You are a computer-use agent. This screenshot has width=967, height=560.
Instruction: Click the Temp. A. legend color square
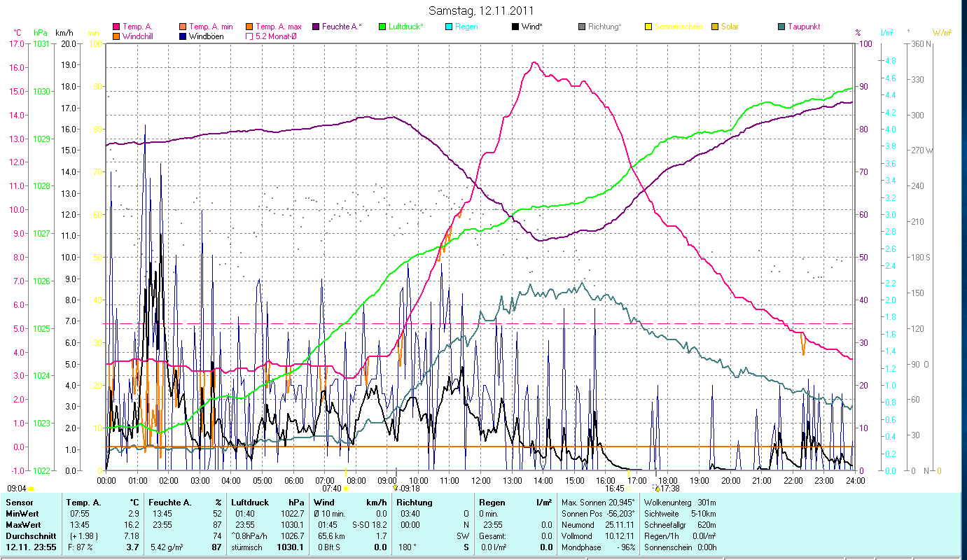[116, 27]
